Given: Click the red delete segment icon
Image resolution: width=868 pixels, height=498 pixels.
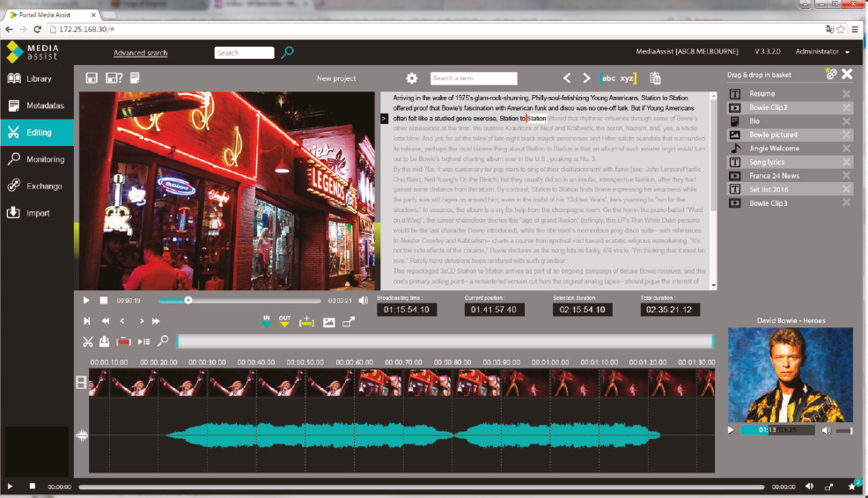Looking at the screenshot, I should coord(124,341).
